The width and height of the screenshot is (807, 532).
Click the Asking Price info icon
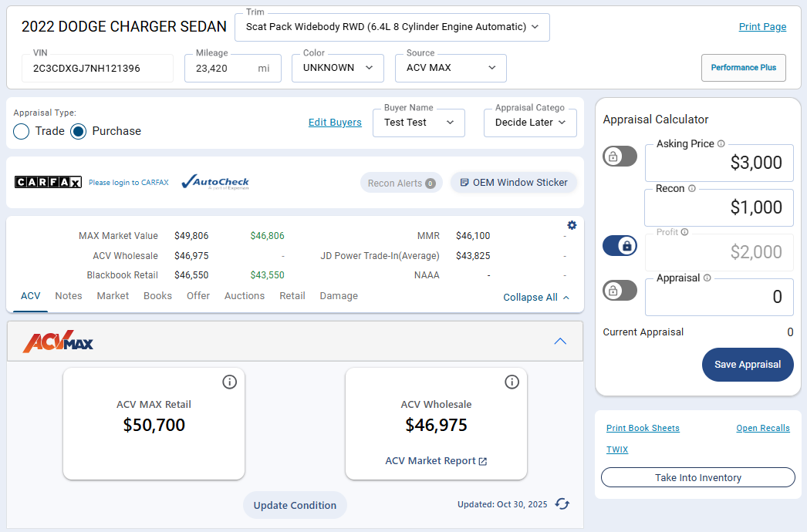coord(721,144)
